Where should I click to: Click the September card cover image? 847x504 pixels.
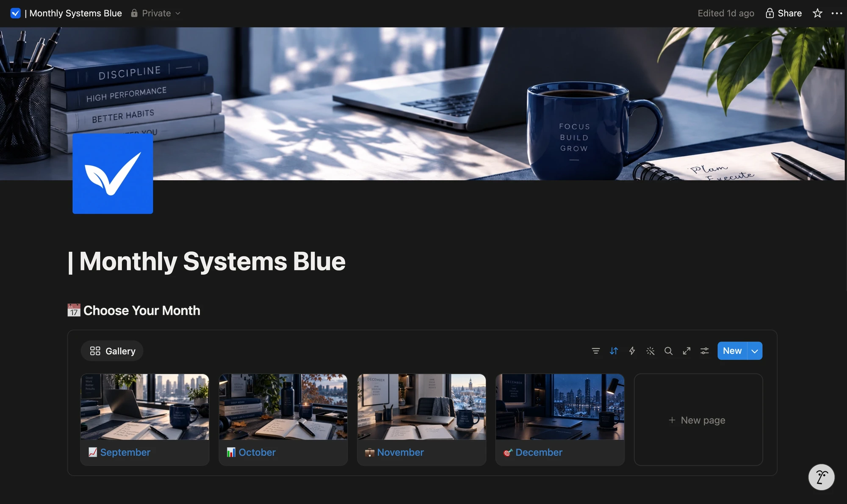(145, 407)
